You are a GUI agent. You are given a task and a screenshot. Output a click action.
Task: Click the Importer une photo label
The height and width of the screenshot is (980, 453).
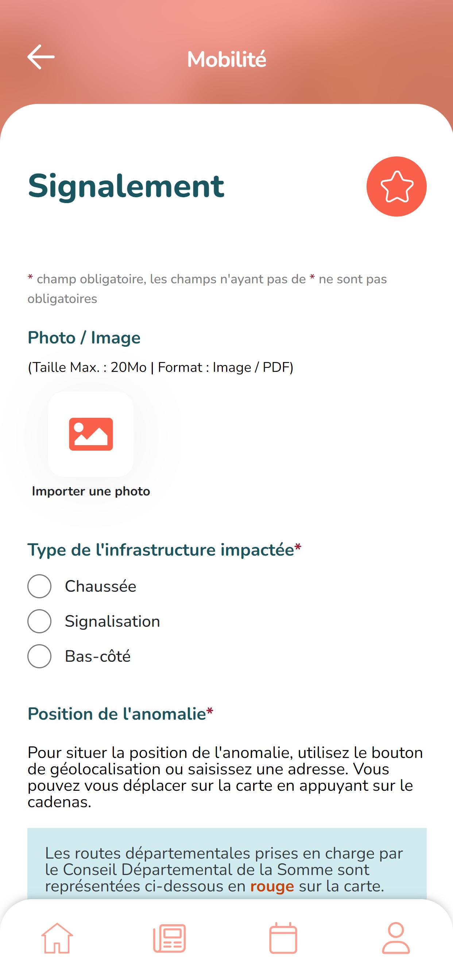click(91, 491)
